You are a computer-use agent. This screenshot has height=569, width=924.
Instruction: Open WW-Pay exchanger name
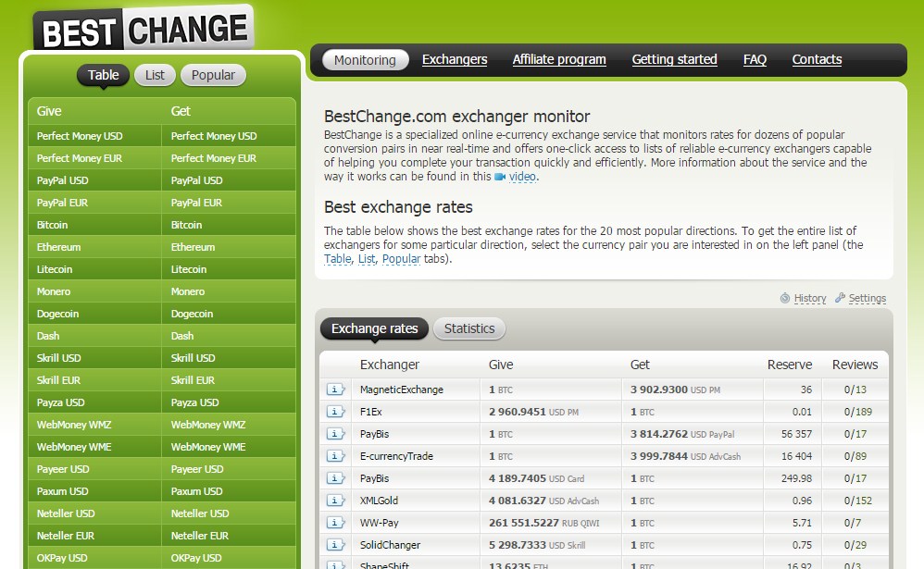point(379,523)
